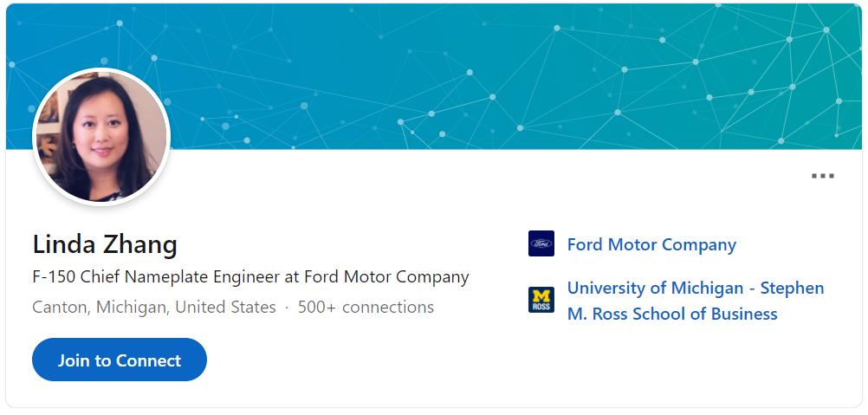The width and height of the screenshot is (868, 415).
Task: Click the word 'Connect' on the blue button
Action: click(149, 360)
